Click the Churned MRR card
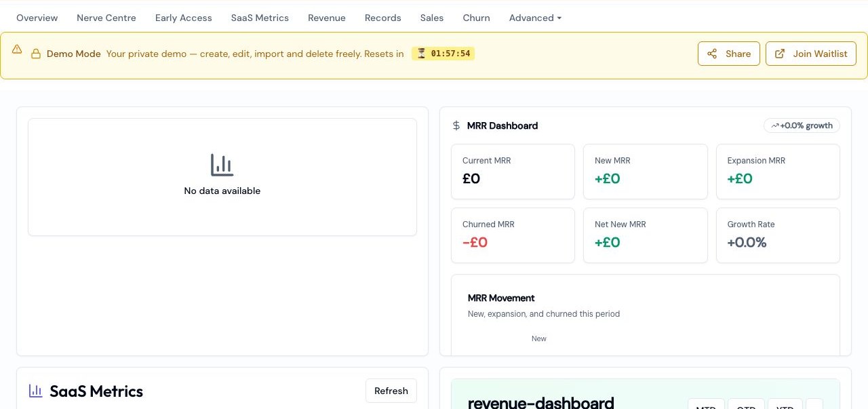This screenshot has height=409, width=868. [x=513, y=235]
